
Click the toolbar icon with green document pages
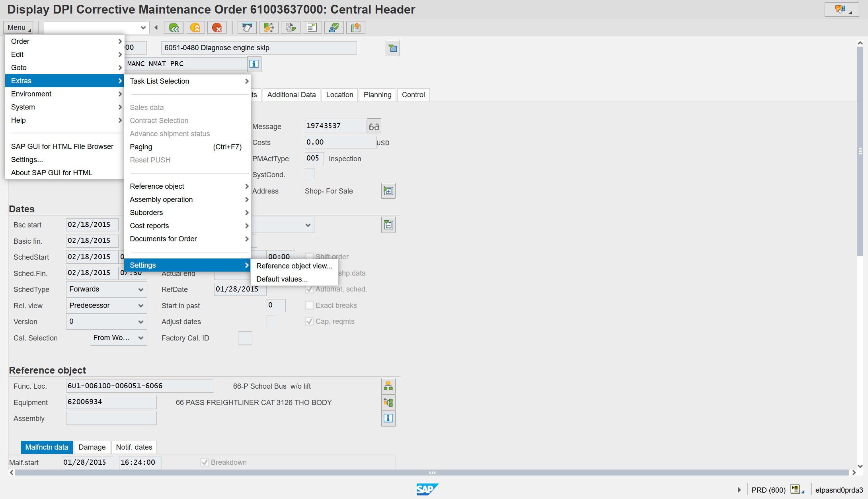point(291,27)
